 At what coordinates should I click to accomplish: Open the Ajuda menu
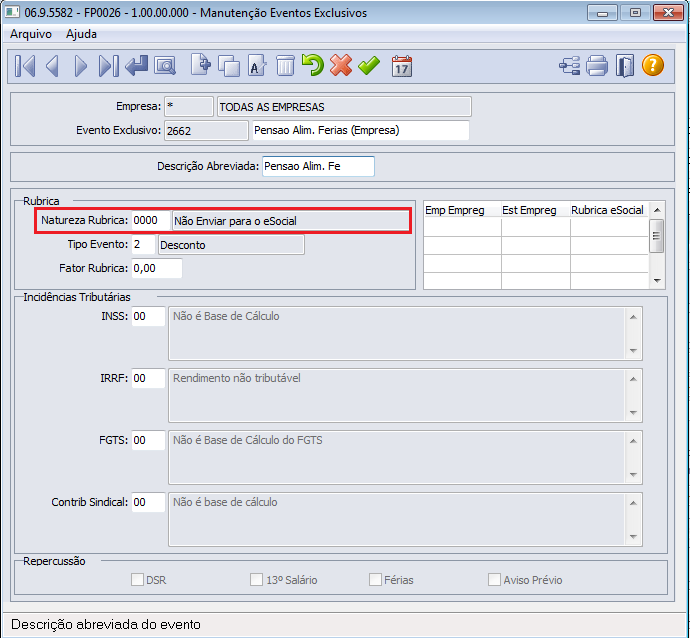[81, 34]
